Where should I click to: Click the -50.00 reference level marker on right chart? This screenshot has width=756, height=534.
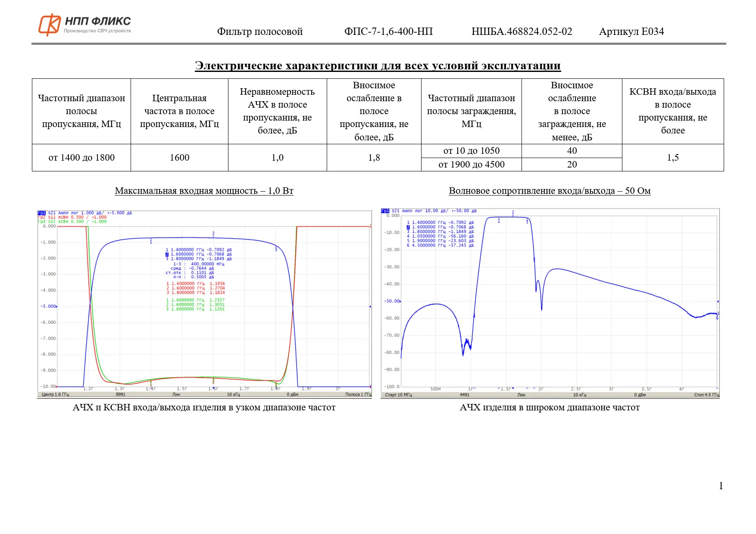392,301
